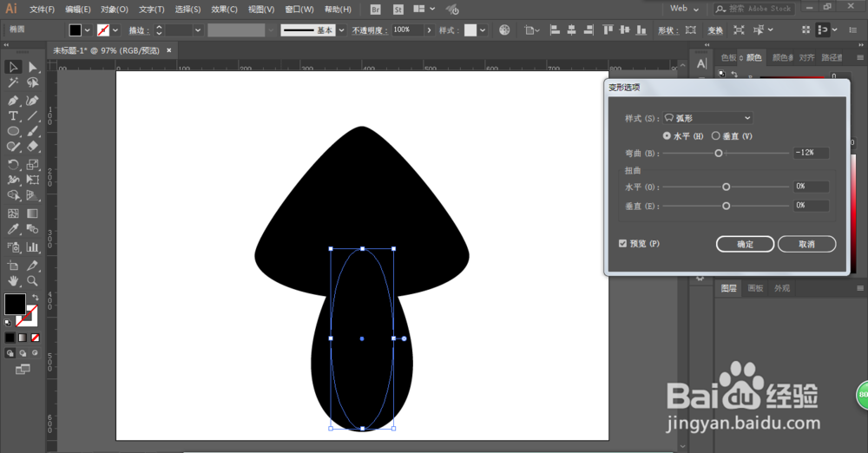868x453 pixels.
Task: Select 水平 (H) radio button
Action: click(x=667, y=135)
